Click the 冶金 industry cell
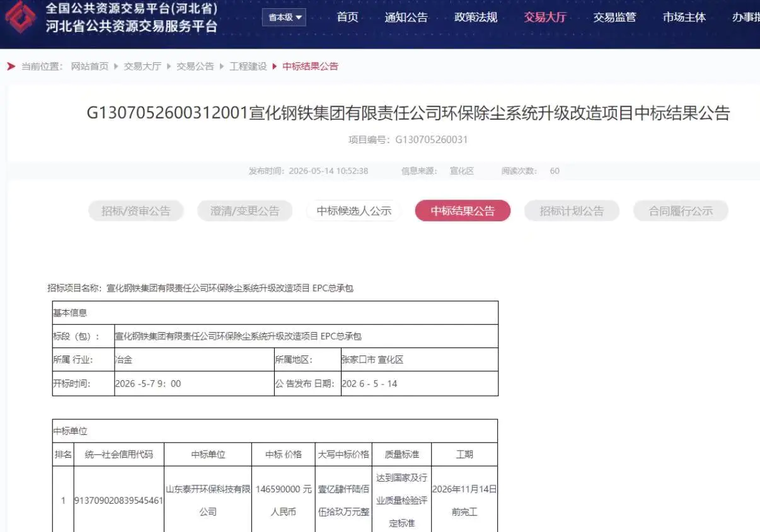The height and width of the screenshot is (532, 760). click(x=194, y=360)
